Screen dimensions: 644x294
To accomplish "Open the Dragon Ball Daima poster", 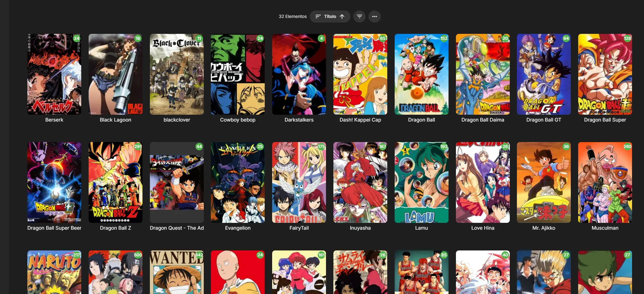I will (x=483, y=74).
